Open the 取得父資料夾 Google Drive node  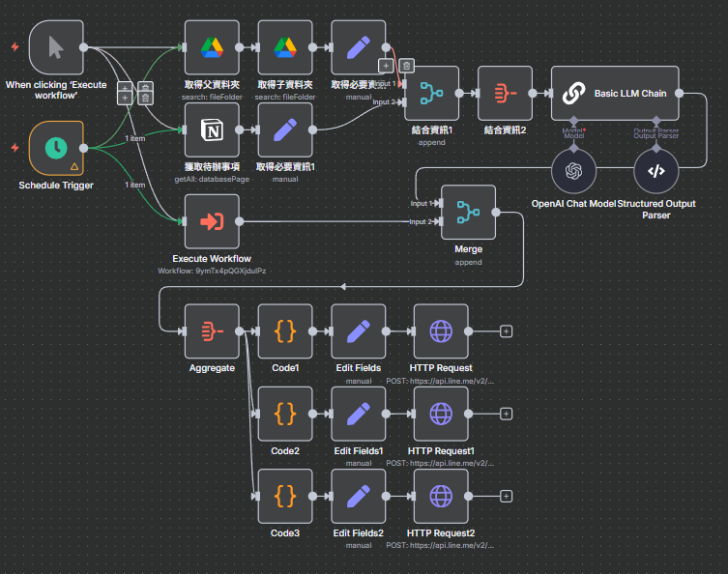tap(212, 47)
